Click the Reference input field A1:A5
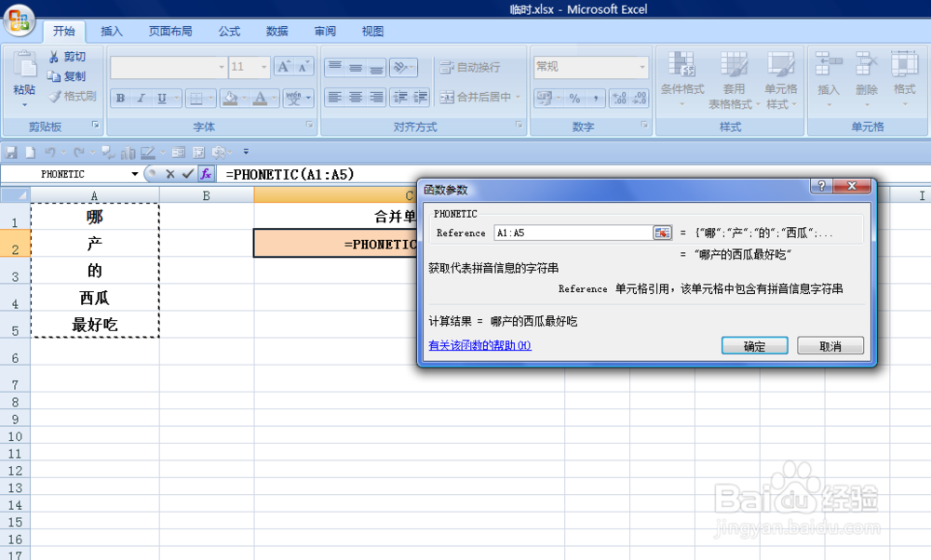931x560 pixels. click(573, 233)
